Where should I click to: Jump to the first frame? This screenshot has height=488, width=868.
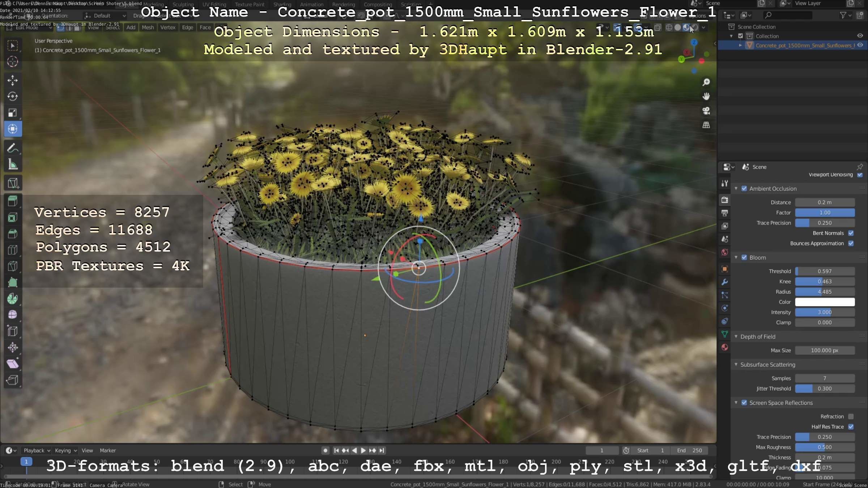(336, 450)
